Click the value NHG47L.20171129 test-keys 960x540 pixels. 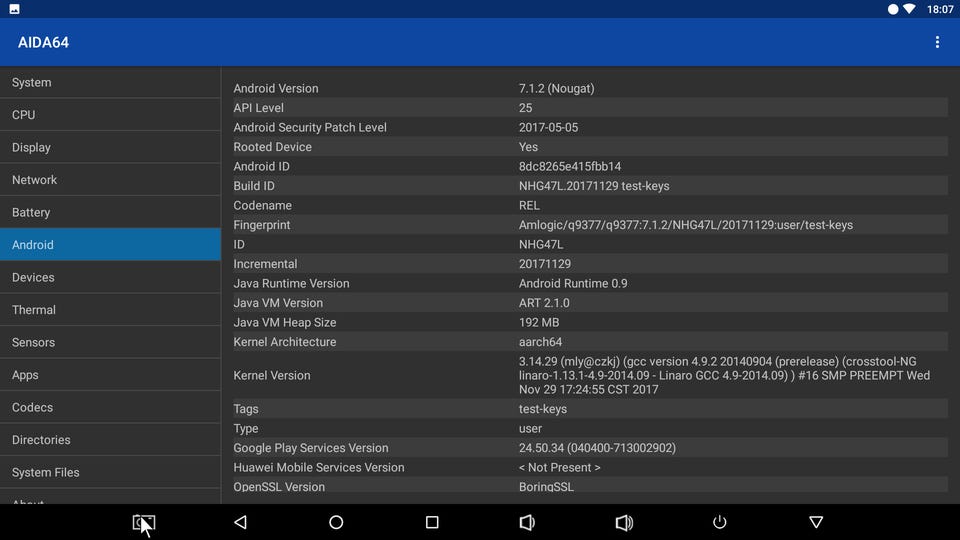(x=594, y=186)
